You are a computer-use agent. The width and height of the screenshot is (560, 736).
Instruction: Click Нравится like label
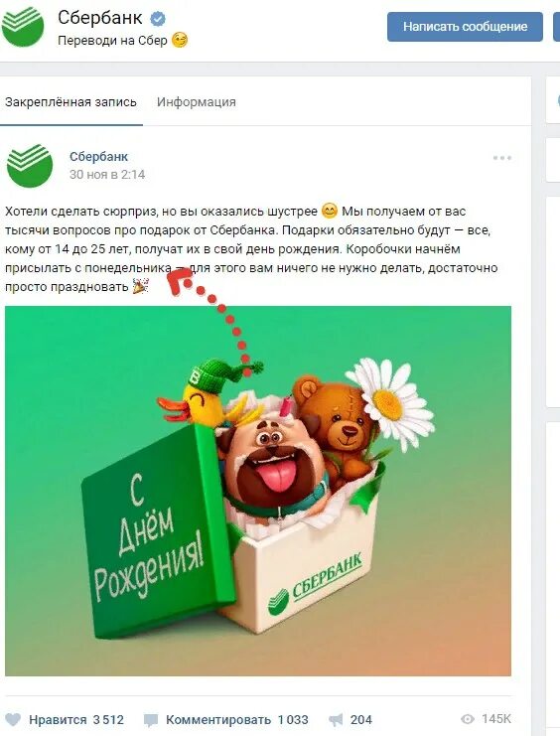pos(58,719)
